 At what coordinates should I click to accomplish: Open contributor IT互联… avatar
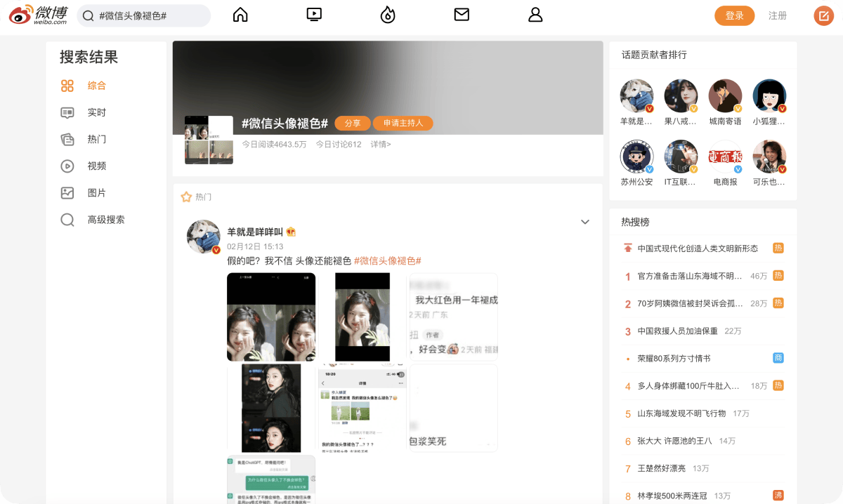coord(681,157)
